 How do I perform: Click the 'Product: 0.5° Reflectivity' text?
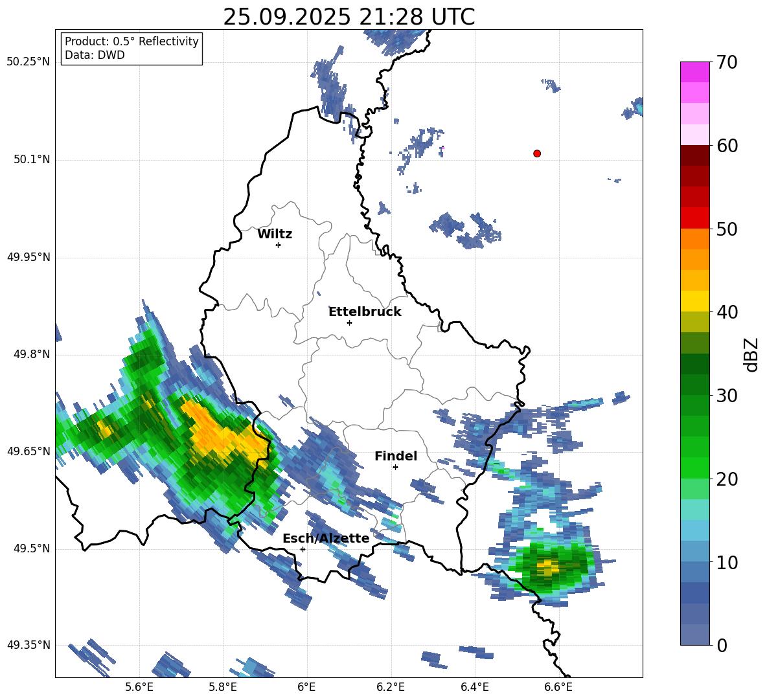click(x=132, y=41)
